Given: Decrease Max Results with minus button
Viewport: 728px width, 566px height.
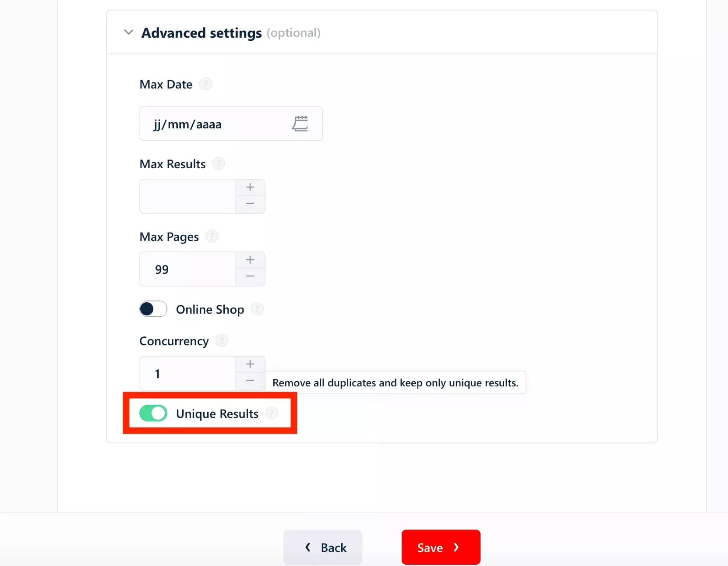Looking at the screenshot, I should click(250, 204).
